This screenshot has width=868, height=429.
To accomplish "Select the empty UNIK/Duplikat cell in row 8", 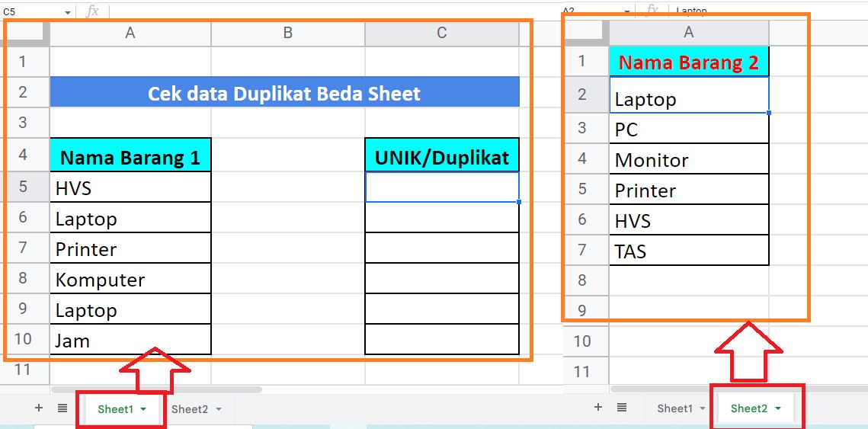I will [x=442, y=278].
